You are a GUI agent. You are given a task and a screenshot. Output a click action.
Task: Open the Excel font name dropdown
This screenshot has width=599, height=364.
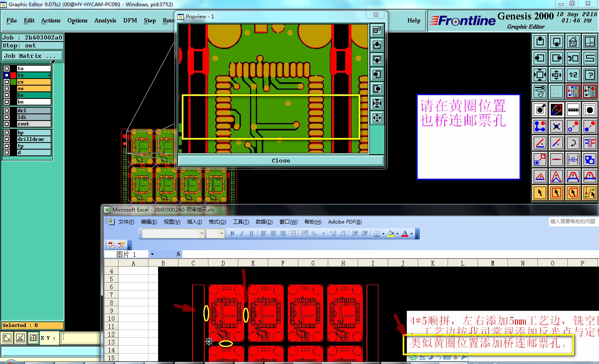202,234
